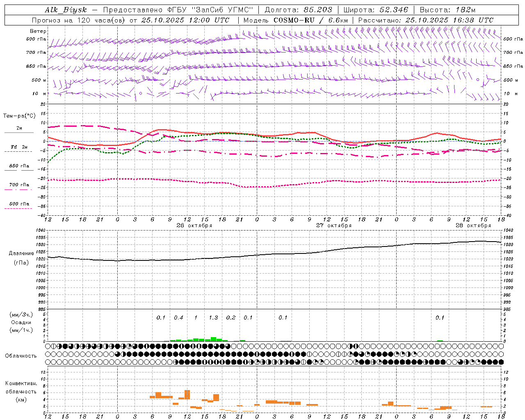This screenshot has width=525, height=420.
Task: Click the Тем-ра(°C) panel label
Action: (19, 116)
